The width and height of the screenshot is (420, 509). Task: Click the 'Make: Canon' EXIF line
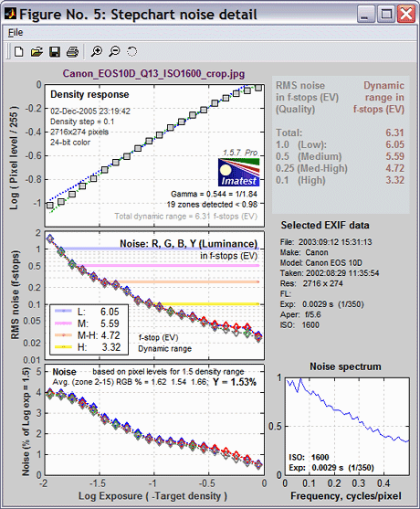coord(304,252)
